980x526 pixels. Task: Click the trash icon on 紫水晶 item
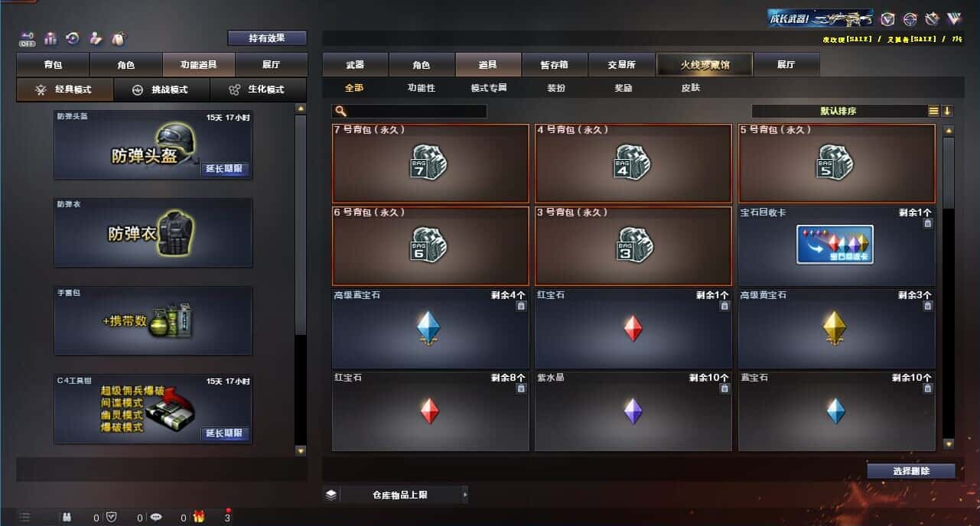pyautogui.click(x=724, y=388)
